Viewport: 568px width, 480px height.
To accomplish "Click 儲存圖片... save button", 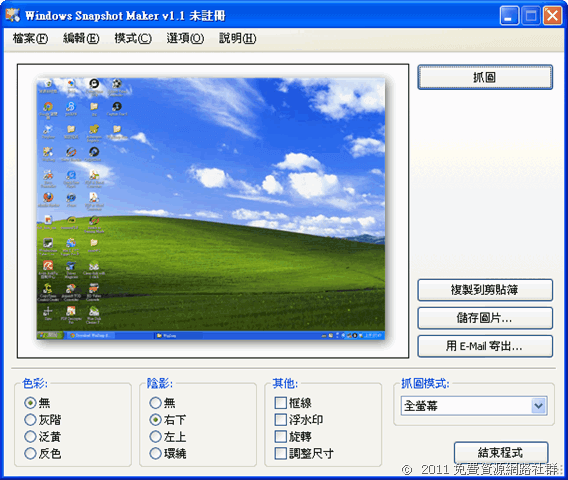I will (x=485, y=318).
